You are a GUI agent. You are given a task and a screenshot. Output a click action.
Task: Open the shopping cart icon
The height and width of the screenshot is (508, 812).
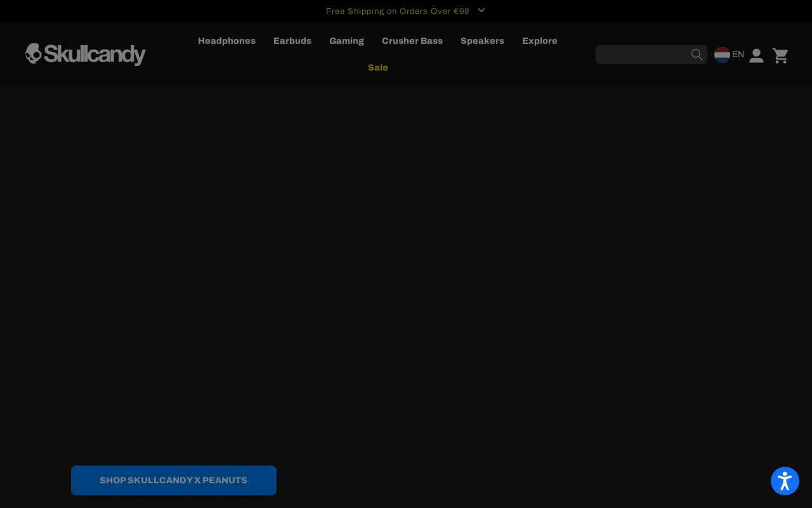(x=780, y=56)
